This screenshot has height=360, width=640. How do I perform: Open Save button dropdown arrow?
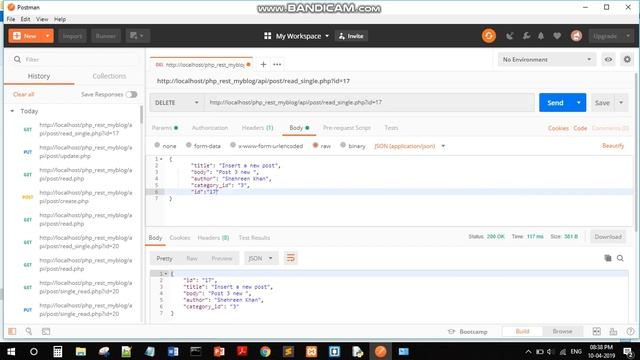point(621,102)
